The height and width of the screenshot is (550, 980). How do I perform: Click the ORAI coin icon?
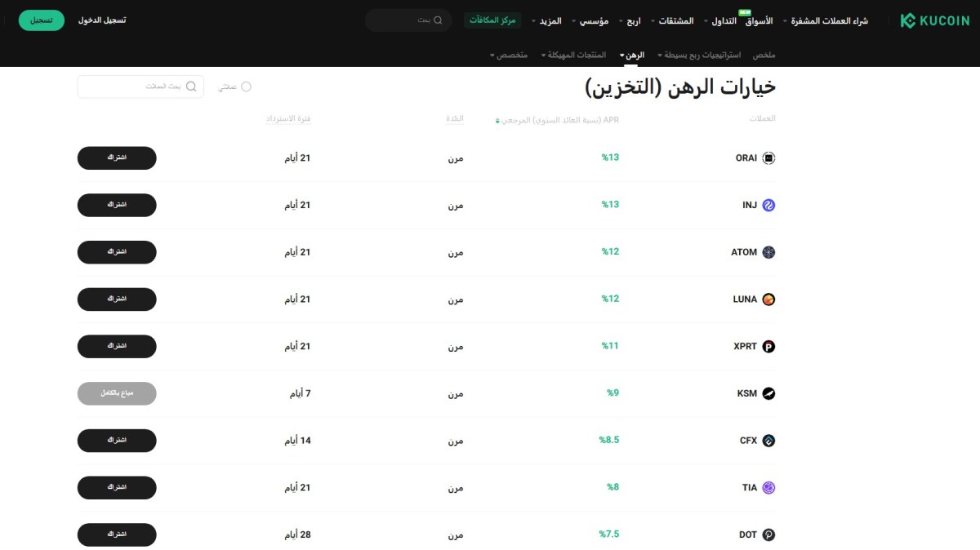(768, 158)
